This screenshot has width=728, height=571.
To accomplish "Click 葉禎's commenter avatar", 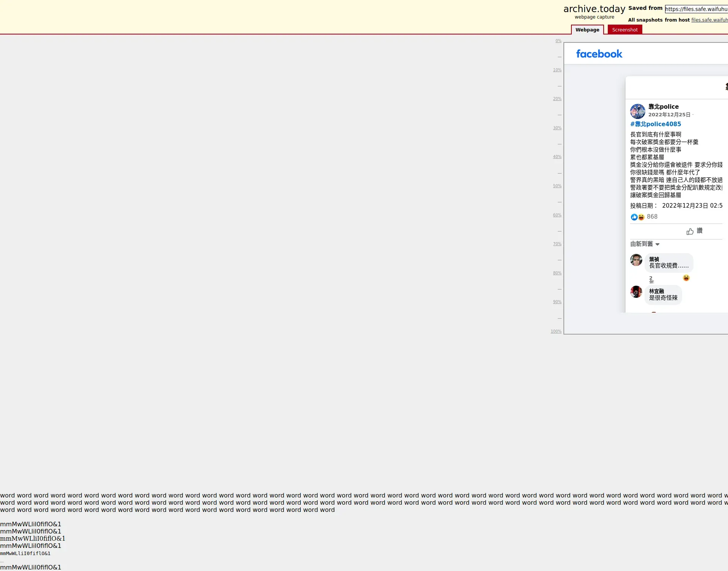I will [636, 260].
